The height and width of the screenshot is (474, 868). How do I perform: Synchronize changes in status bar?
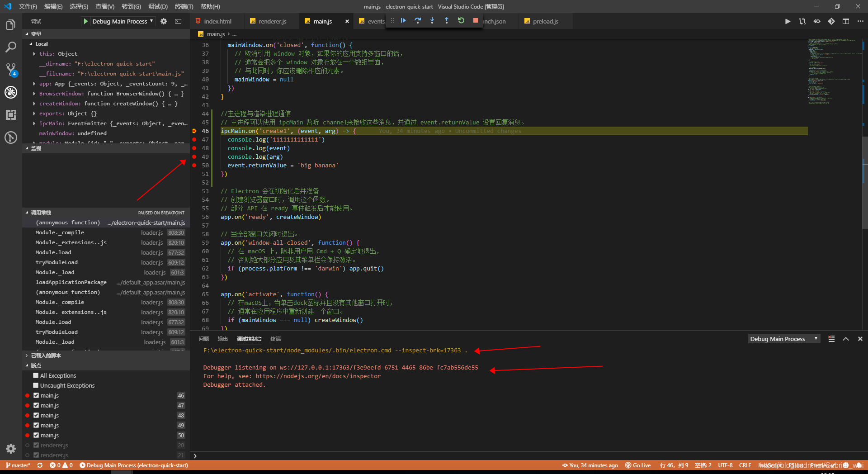point(40,465)
